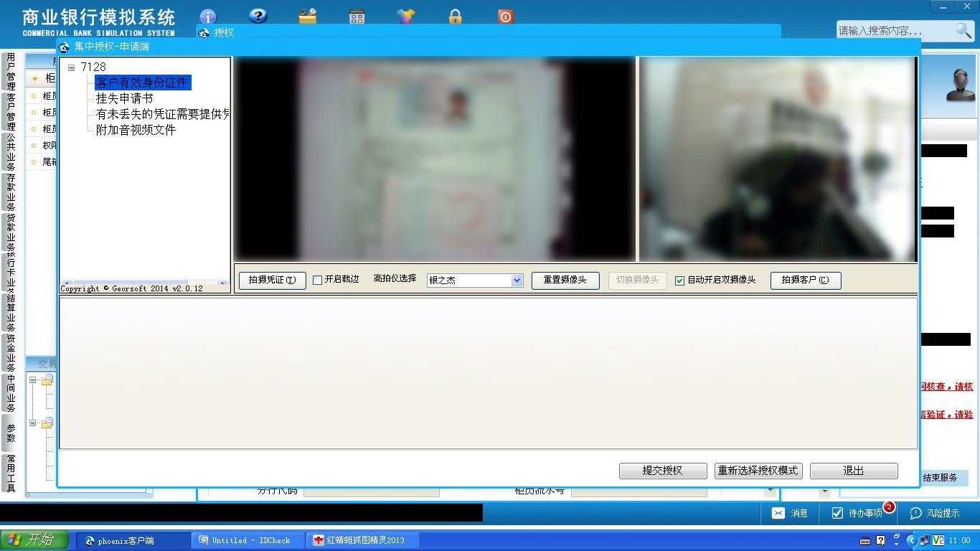
Task: Click the blurred ID document camera preview
Action: point(435,159)
